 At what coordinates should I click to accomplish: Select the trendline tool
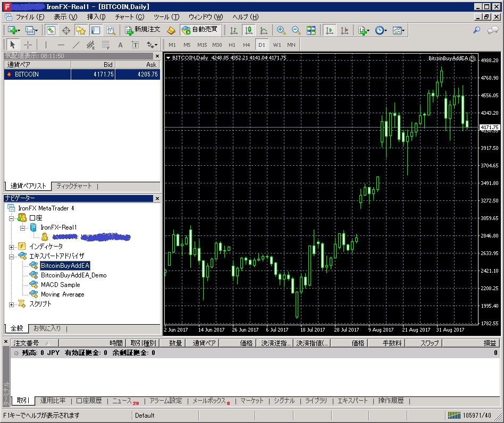pyautogui.click(x=76, y=45)
